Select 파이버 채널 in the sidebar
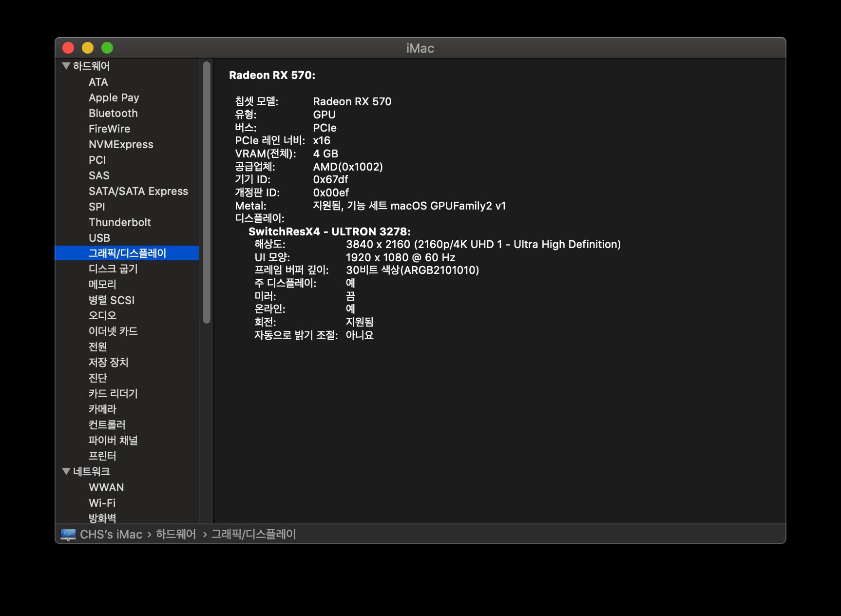Image resolution: width=841 pixels, height=616 pixels. tap(113, 440)
